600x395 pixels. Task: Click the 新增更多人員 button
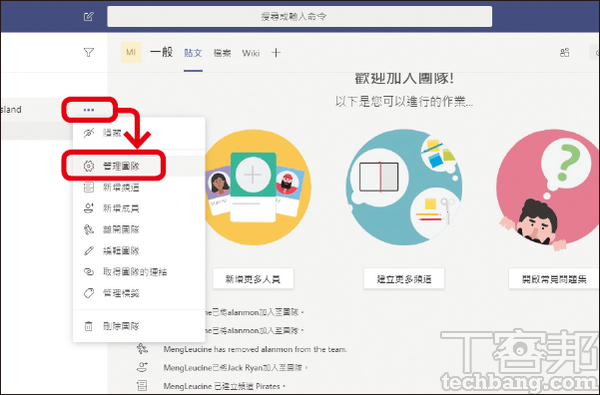click(x=253, y=279)
